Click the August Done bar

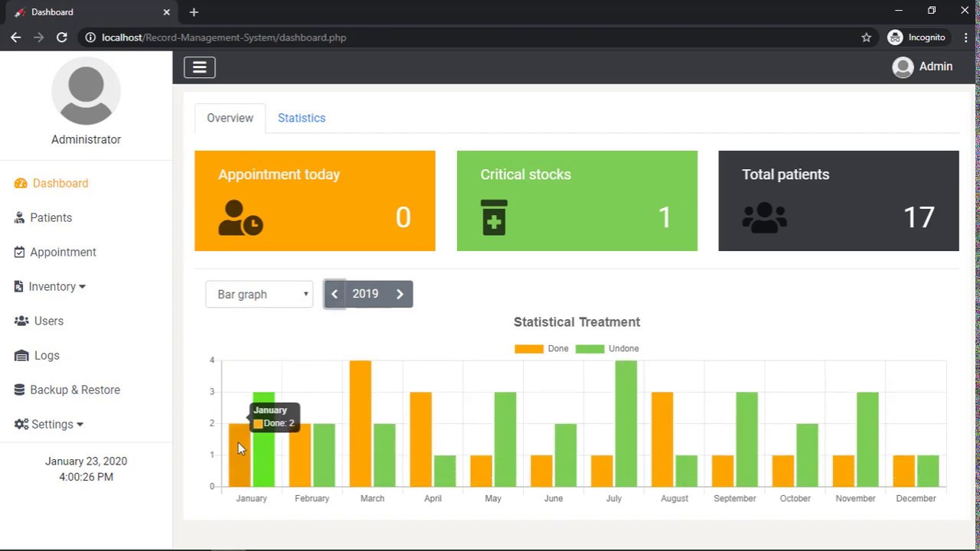pyautogui.click(x=662, y=439)
